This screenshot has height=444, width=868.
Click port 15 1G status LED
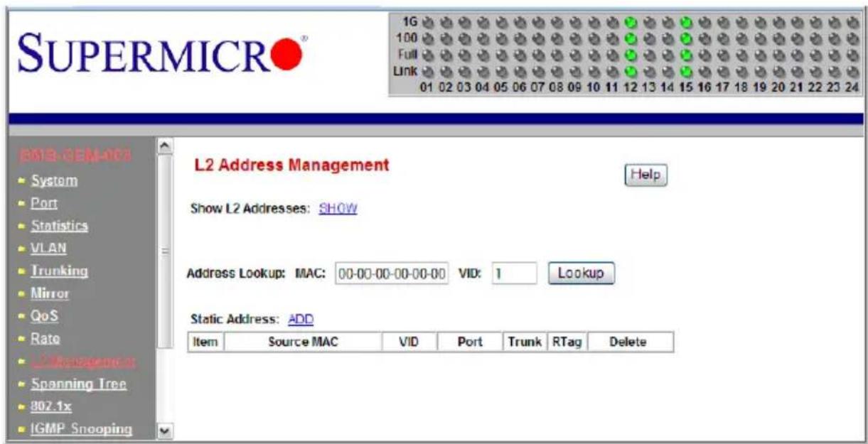pos(685,21)
